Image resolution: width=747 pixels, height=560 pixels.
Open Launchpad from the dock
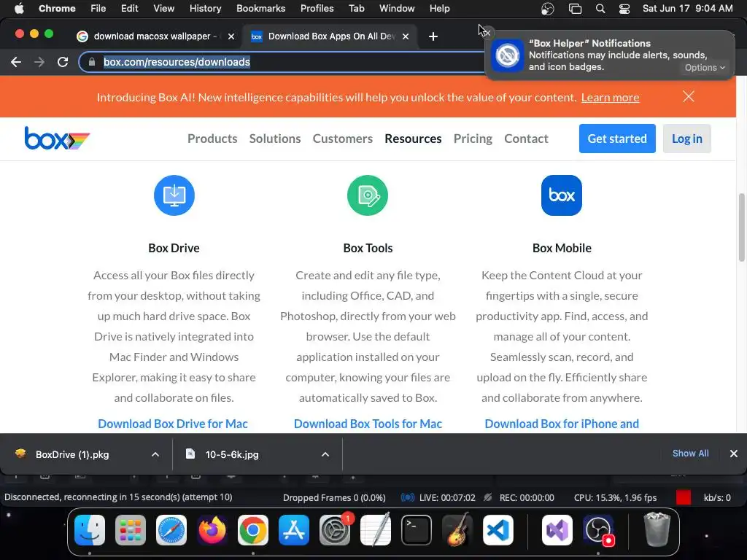131,530
